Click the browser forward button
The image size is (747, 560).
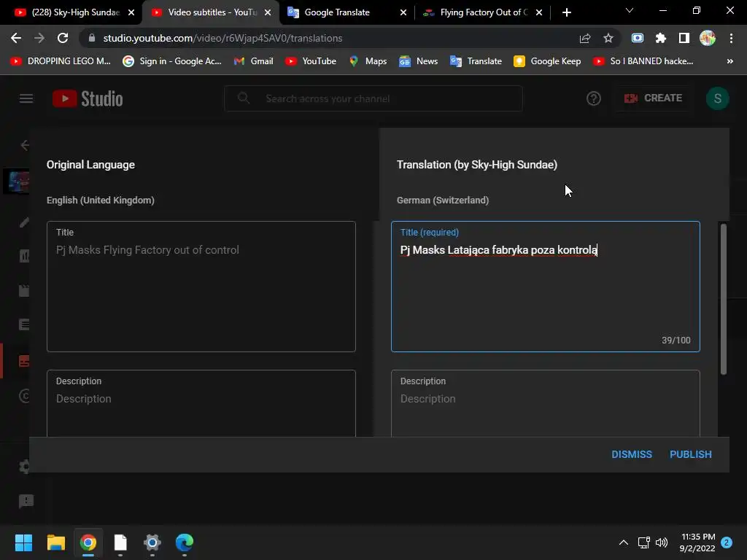tap(39, 38)
